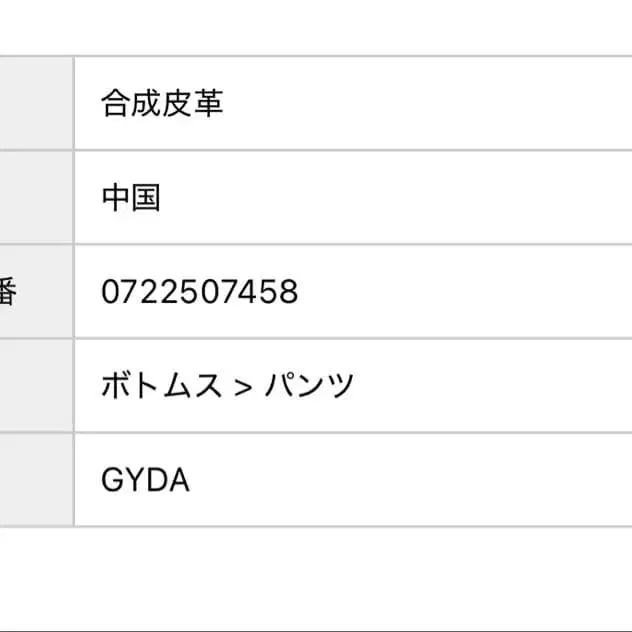Click the 合成皮革 material value
Image resolution: width=632 pixels, height=632 pixels.
point(162,104)
